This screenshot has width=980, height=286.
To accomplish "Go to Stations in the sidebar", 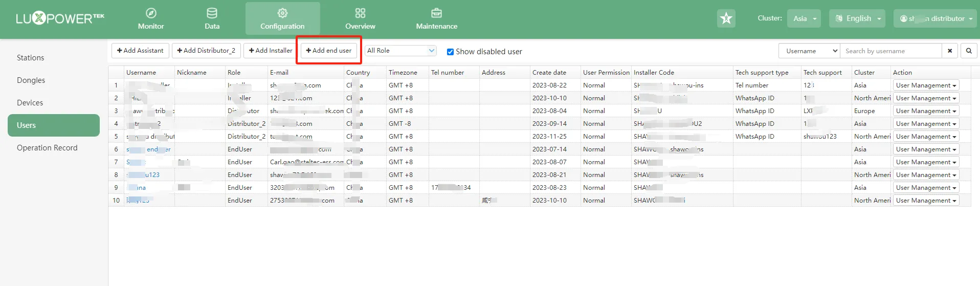I will click(30, 58).
